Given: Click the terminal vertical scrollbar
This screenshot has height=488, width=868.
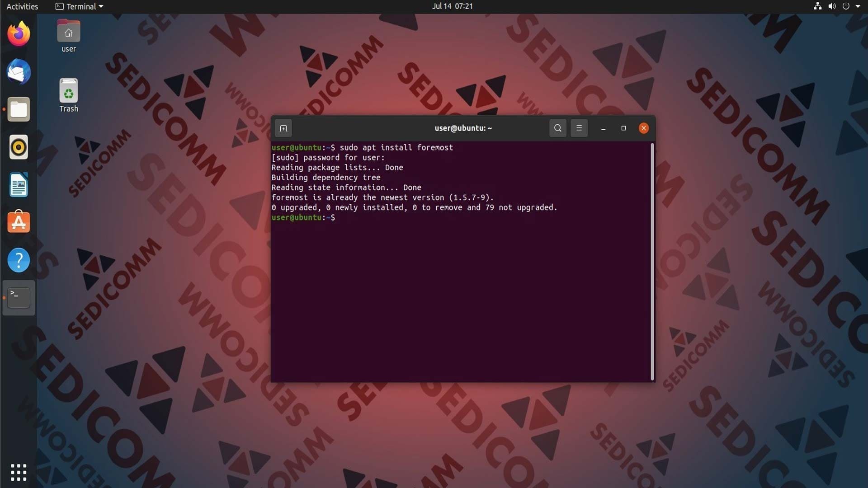Looking at the screenshot, I should [652, 262].
